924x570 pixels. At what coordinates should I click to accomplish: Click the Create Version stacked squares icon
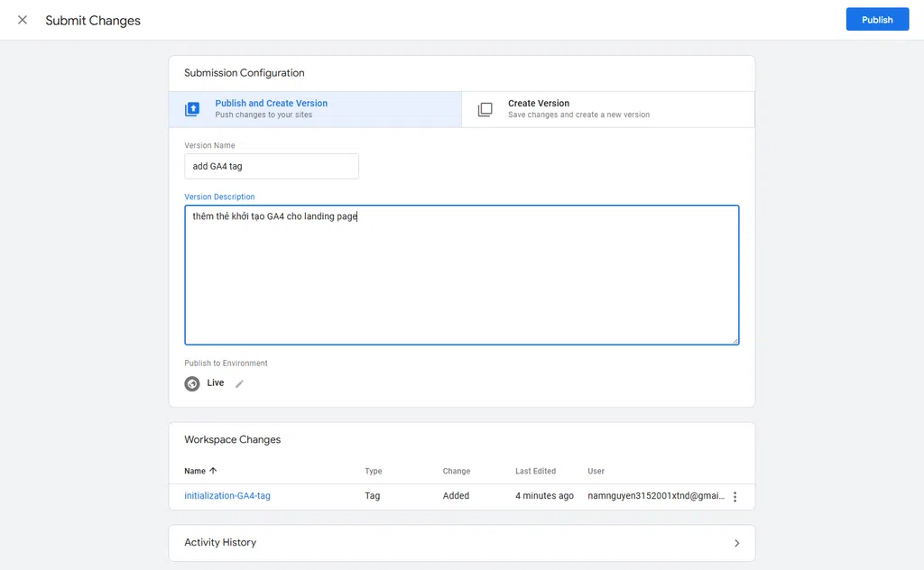pos(485,109)
